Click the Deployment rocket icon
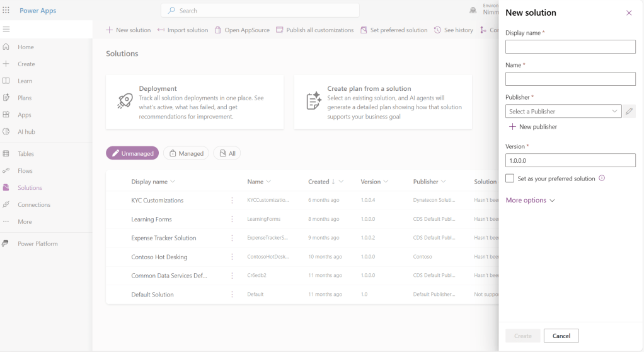The height and width of the screenshot is (352, 644). coord(125,101)
